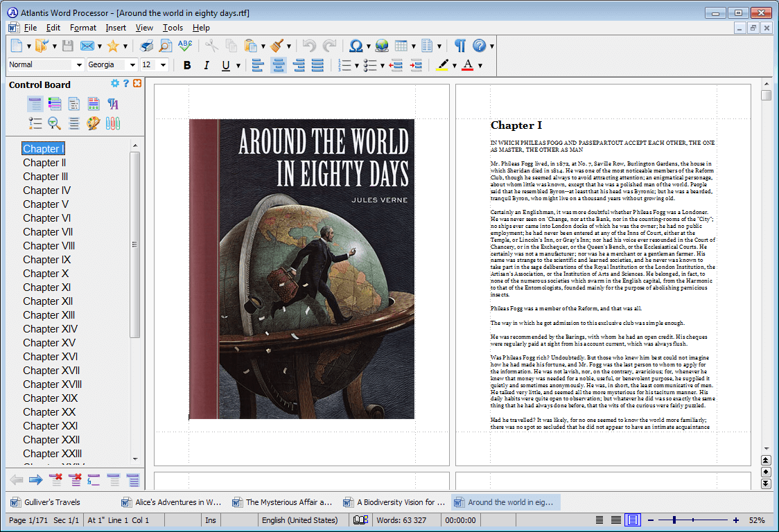Click the Send by email envelope icon

click(87, 46)
